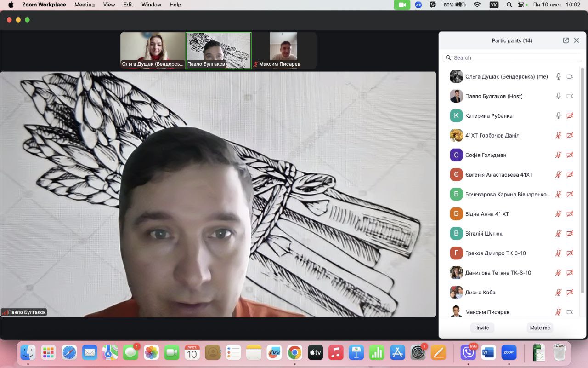Click camera-off icon for 41ХТ Горбачов Даніл
Viewport: 588px width, 368px height.
coord(570,135)
